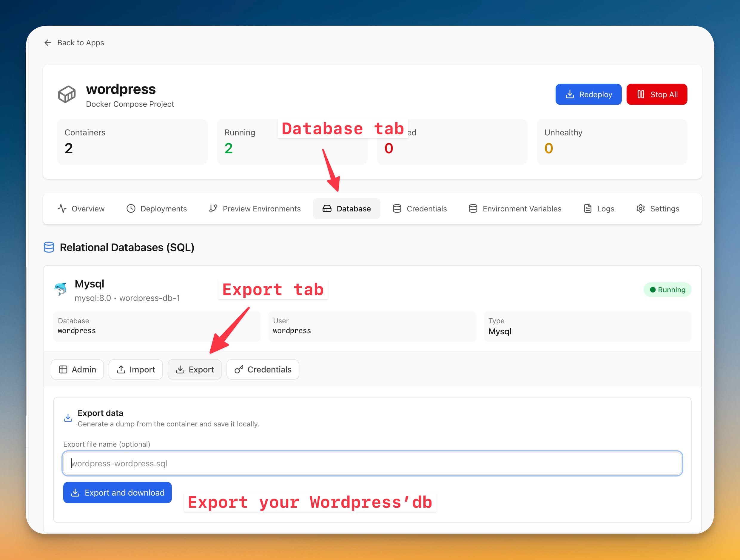Select the Database drive icon in navigation

[326, 208]
